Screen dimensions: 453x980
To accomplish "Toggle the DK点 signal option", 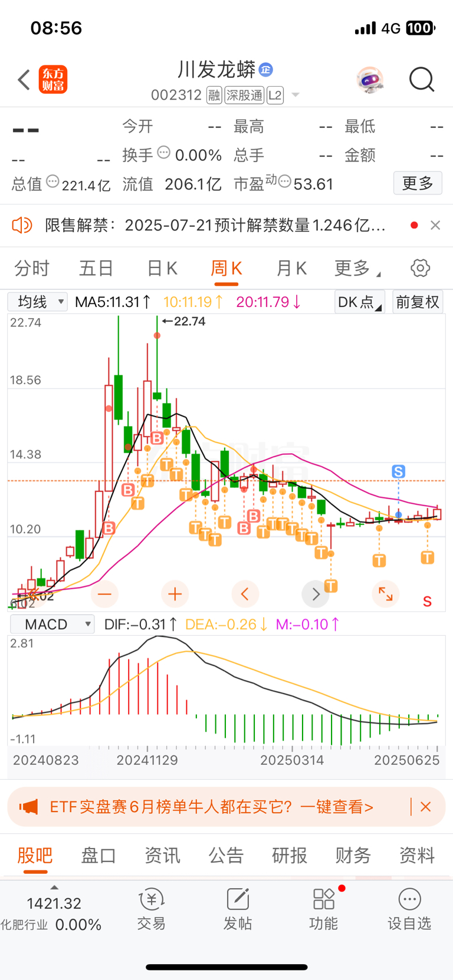I will click(x=359, y=302).
